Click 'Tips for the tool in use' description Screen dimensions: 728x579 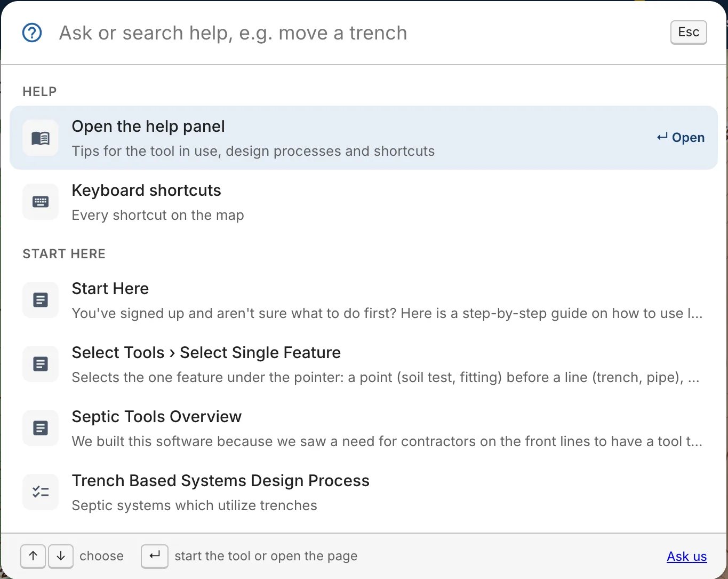[x=253, y=151]
